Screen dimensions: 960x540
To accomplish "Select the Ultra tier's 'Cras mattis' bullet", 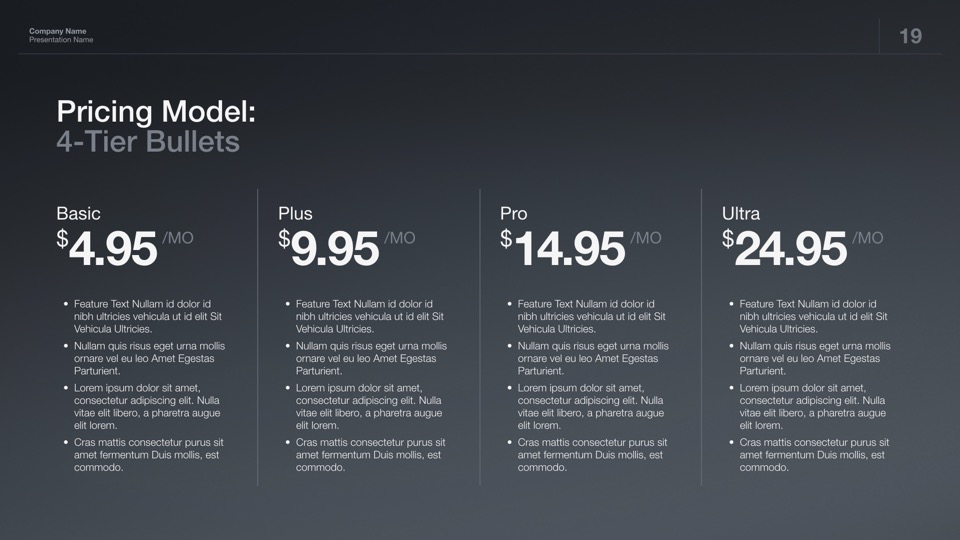I will coord(813,454).
